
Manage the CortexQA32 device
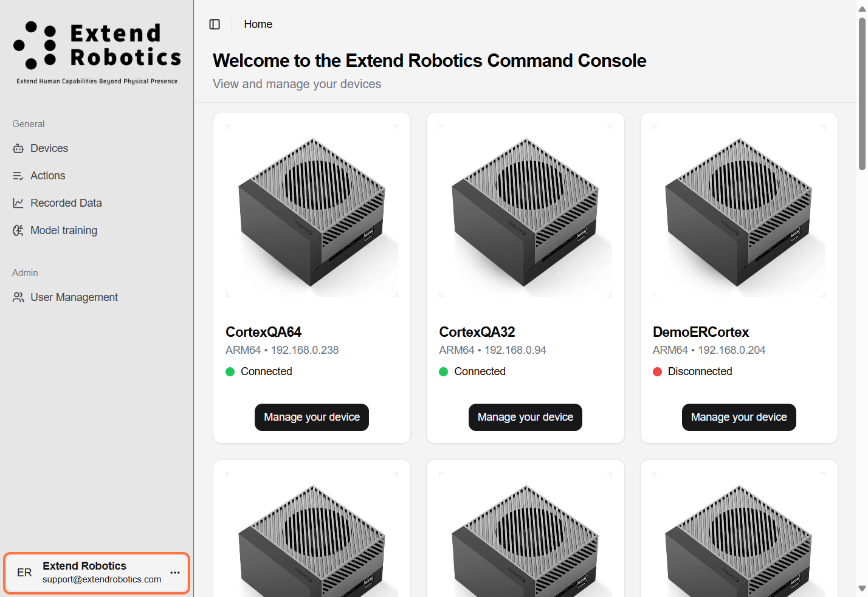click(525, 417)
